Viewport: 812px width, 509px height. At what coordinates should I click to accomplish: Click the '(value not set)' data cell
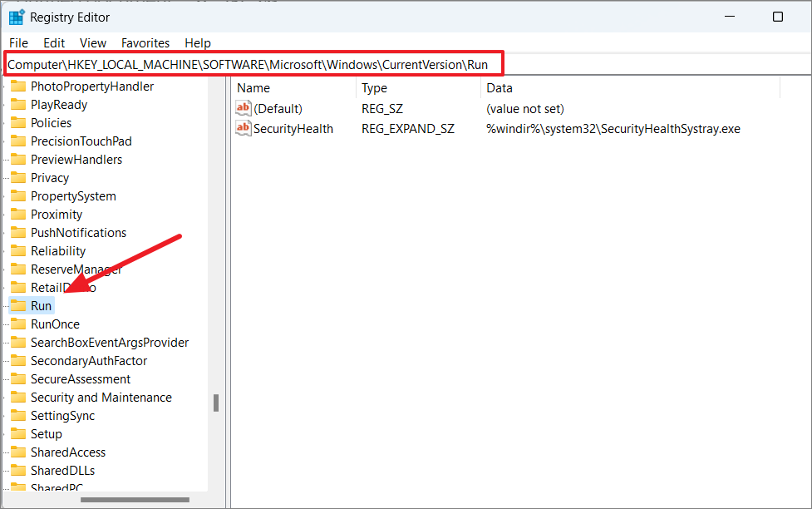coord(525,108)
